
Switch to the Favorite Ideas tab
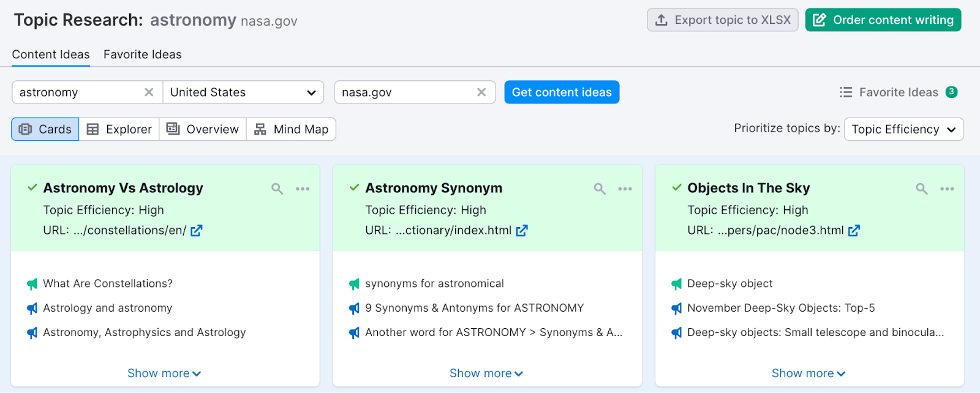pyautogui.click(x=142, y=54)
